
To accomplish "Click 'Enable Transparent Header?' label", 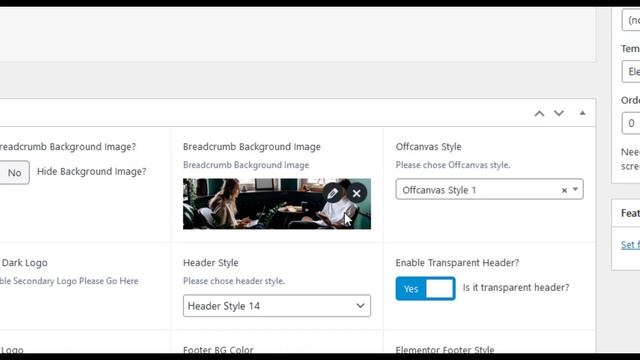I will (x=457, y=263).
